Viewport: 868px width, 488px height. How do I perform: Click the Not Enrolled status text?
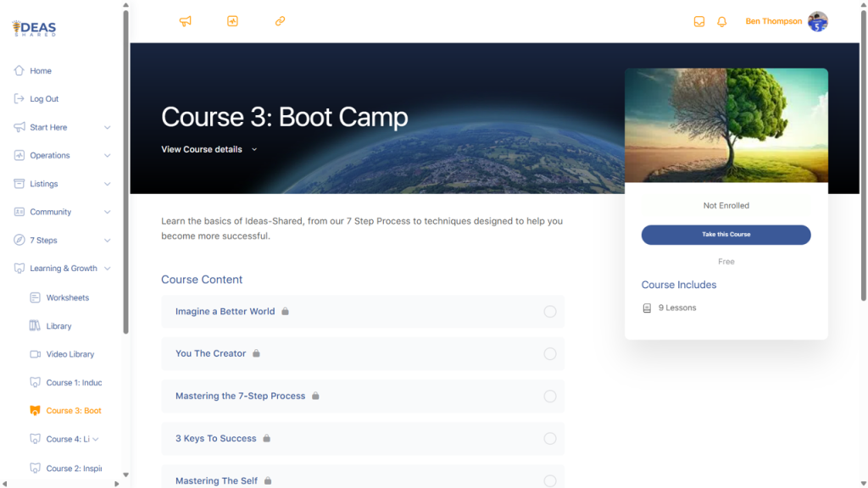[x=726, y=205]
